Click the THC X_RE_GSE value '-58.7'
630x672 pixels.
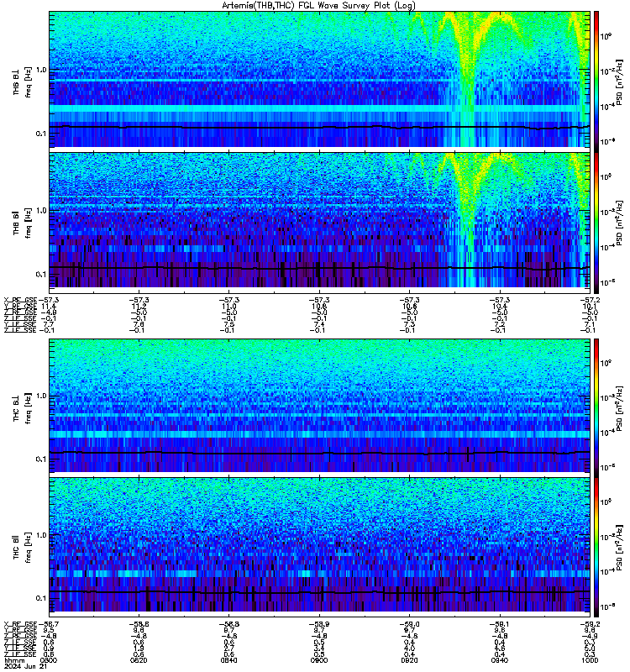49,624
